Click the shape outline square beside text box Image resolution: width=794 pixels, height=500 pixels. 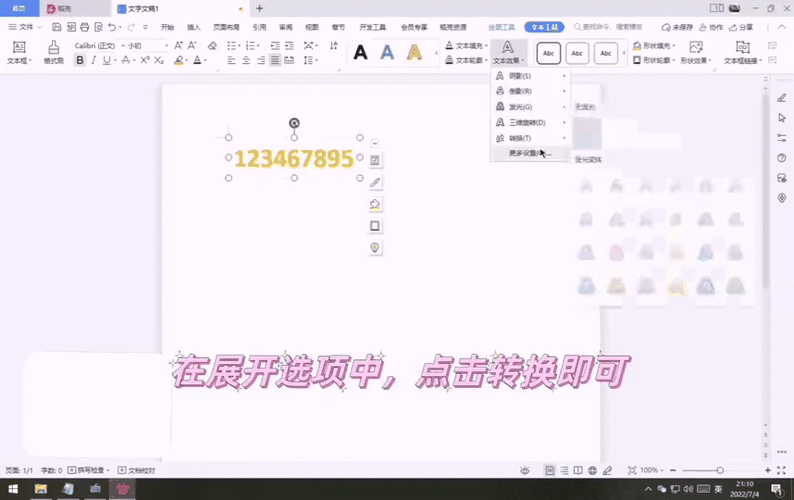[x=375, y=225]
